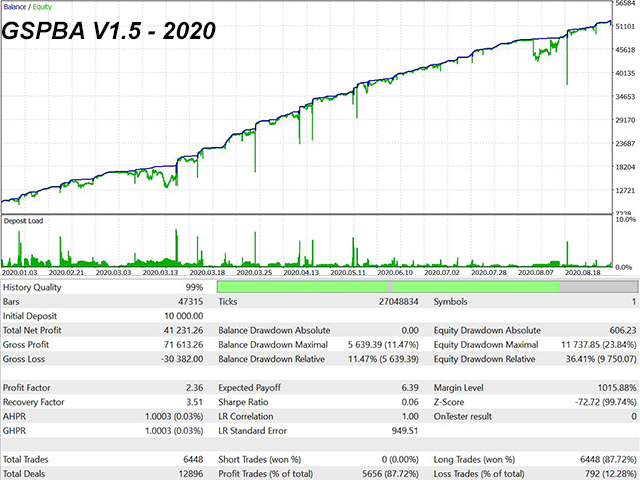The width and height of the screenshot is (640, 480).
Task: Select Long Trades (won %) value 6448 (87.72%)
Action: (608, 460)
